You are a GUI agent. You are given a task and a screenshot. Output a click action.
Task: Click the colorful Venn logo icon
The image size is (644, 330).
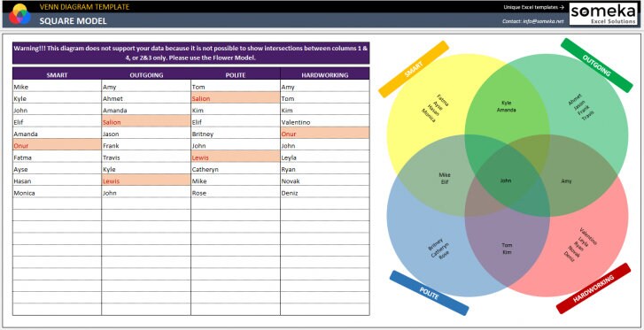(19, 14)
